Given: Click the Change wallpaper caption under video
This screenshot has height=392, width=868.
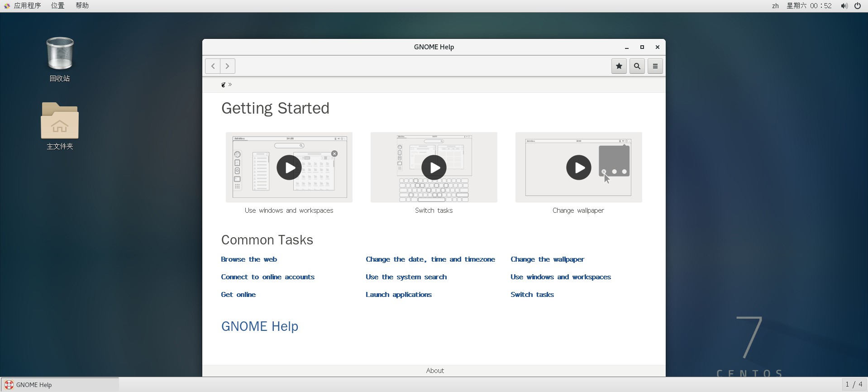Looking at the screenshot, I should [x=578, y=210].
